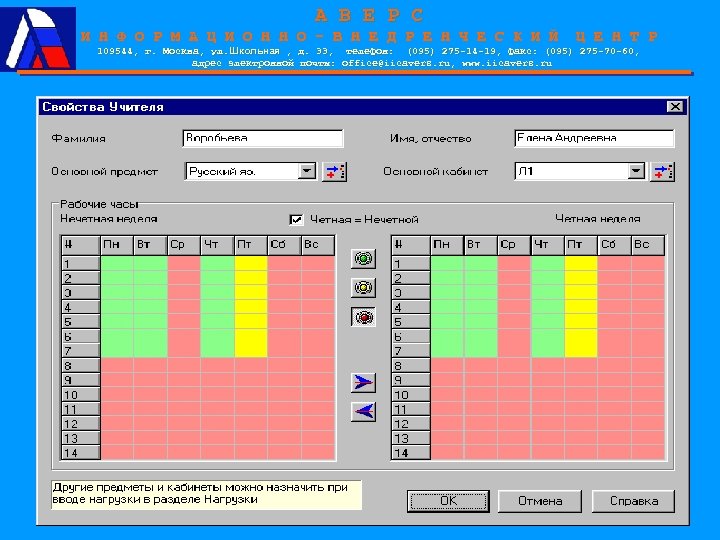Select Пт column header in odd week grid

coord(251,245)
